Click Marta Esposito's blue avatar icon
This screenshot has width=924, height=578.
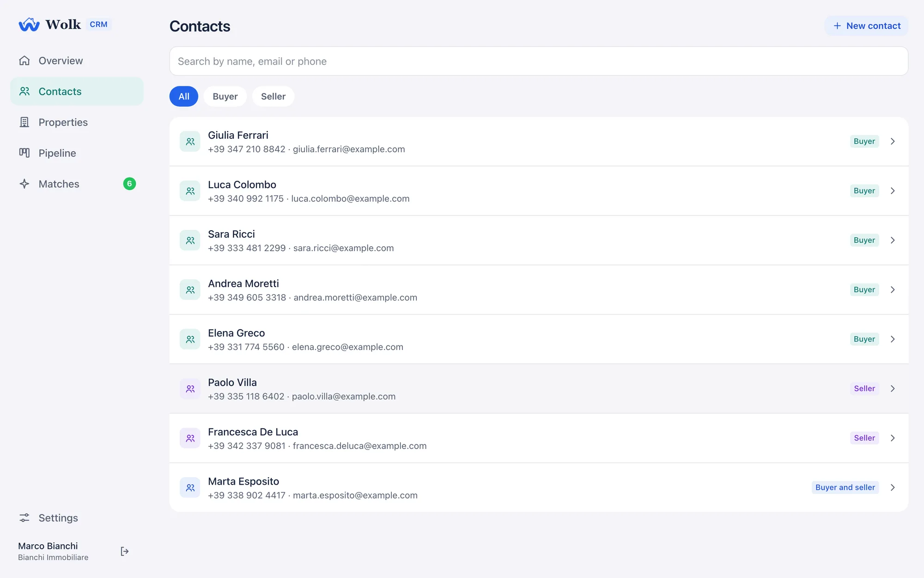pyautogui.click(x=190, y=488)
